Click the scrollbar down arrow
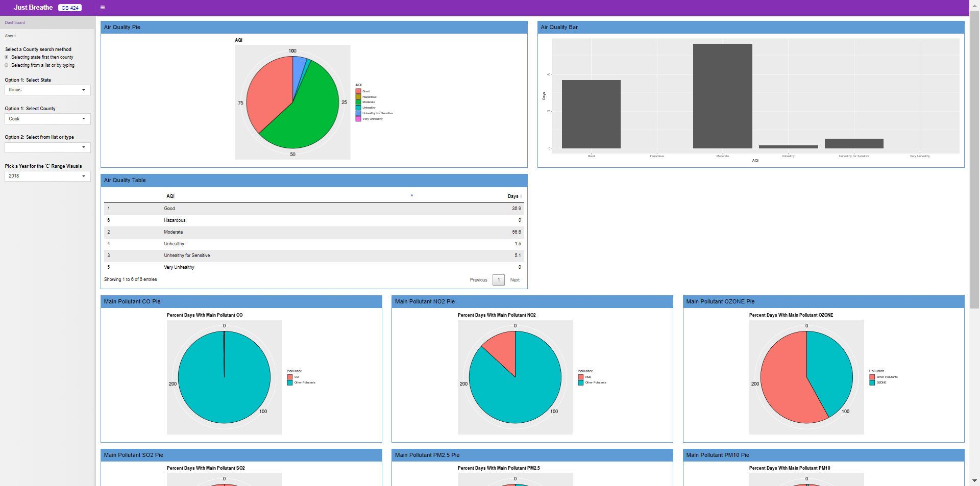 tap(974, 481)
